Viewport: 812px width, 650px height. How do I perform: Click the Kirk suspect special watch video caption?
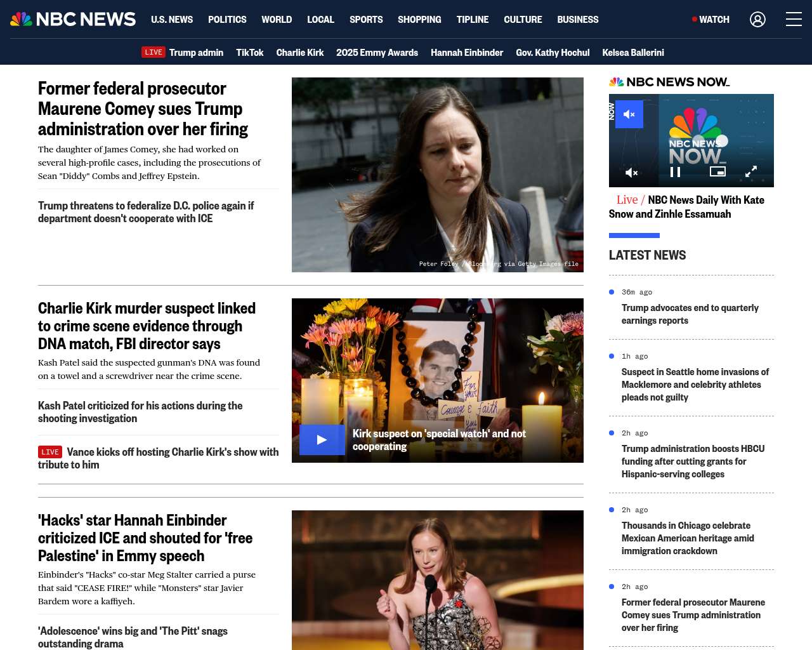tap(439, 440)
